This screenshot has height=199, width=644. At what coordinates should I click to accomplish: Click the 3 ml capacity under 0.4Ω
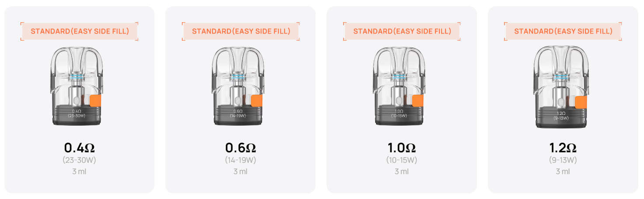[79, 172]
